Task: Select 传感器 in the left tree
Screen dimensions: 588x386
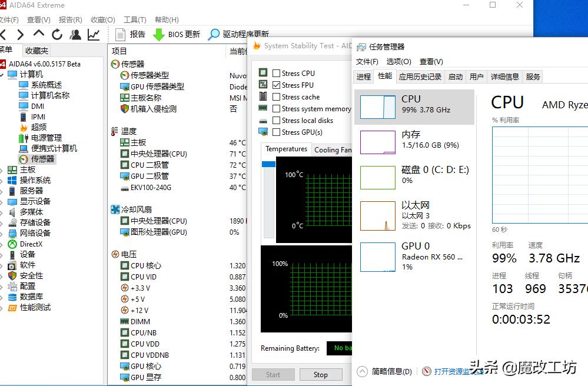Action: click(42, 159)
